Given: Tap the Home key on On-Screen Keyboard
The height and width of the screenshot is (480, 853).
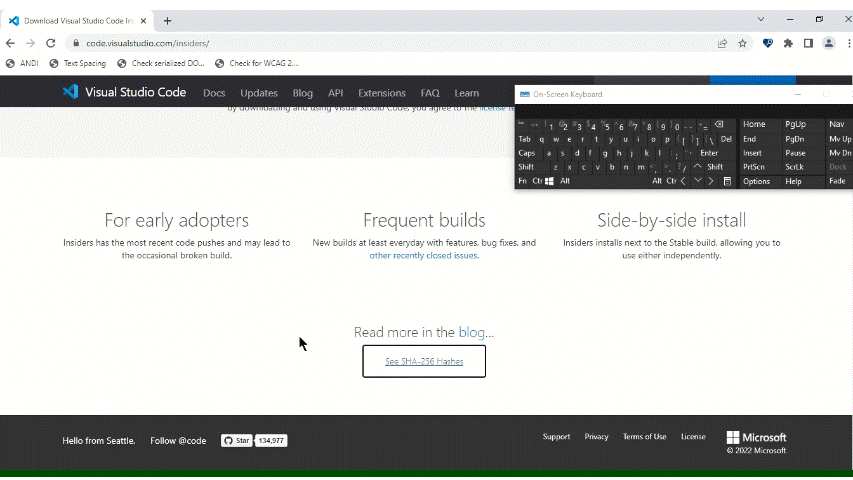Looking at the screenshot, I should coord(754,125).
